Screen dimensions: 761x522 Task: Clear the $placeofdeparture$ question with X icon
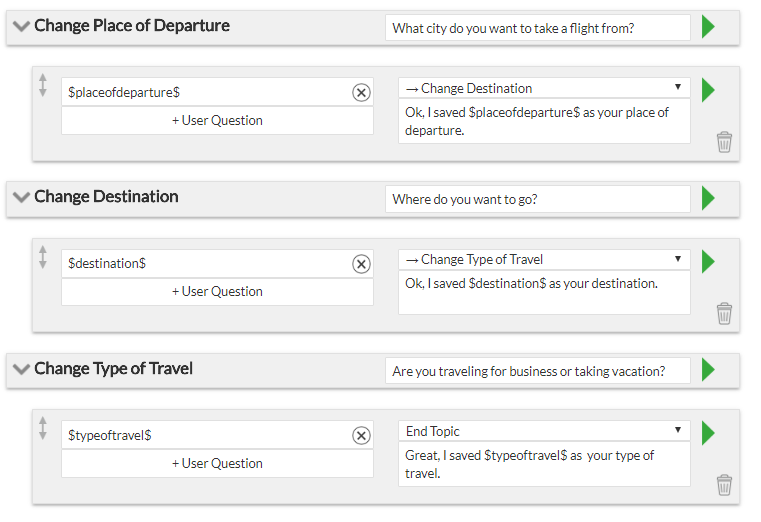(x=361, y=92)
